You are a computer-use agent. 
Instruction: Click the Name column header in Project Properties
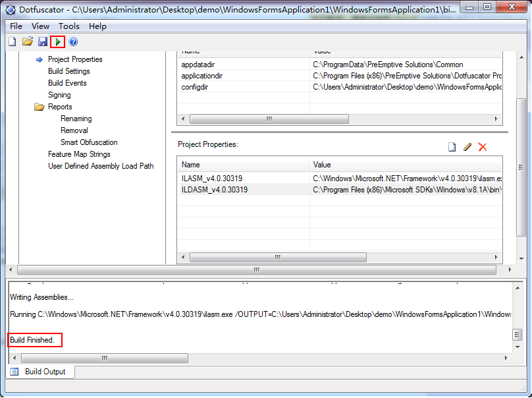[x=243, y=165]
